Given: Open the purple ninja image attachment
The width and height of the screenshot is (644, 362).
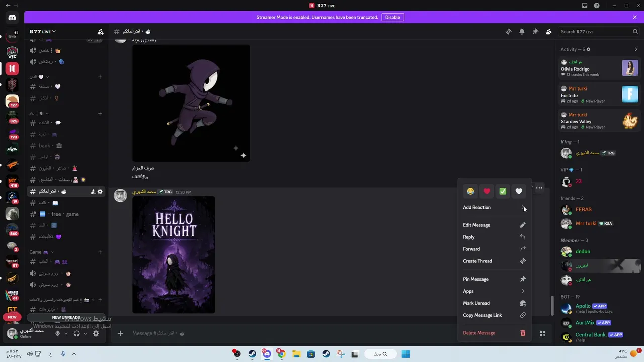Looking at the screenshot, I should point(191,103).
